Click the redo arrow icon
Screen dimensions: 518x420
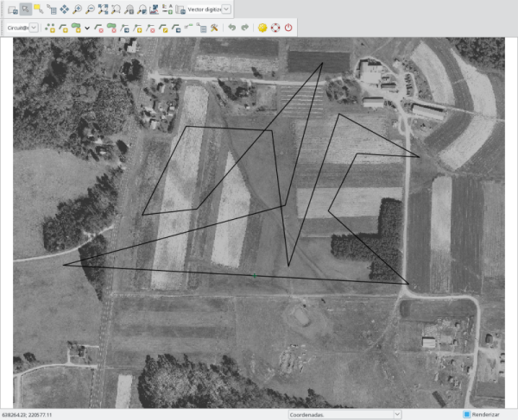pyautogui.click(x=244, y=28)
